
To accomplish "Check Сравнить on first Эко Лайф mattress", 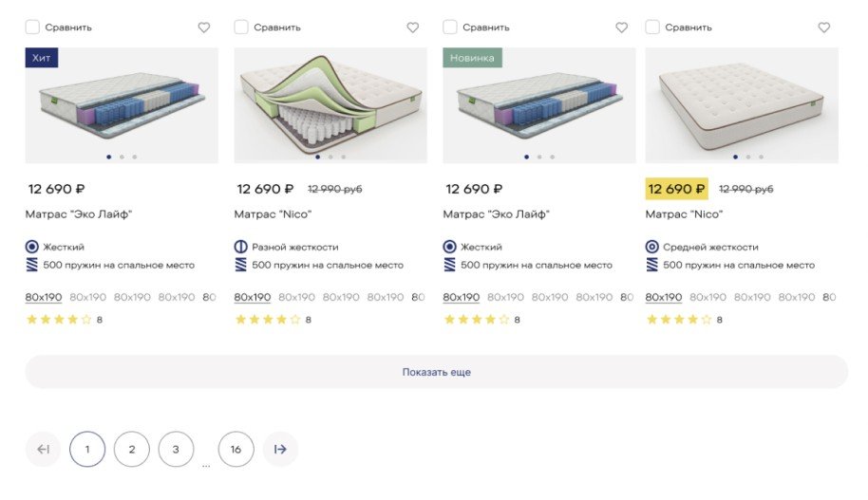I will 32,28.
